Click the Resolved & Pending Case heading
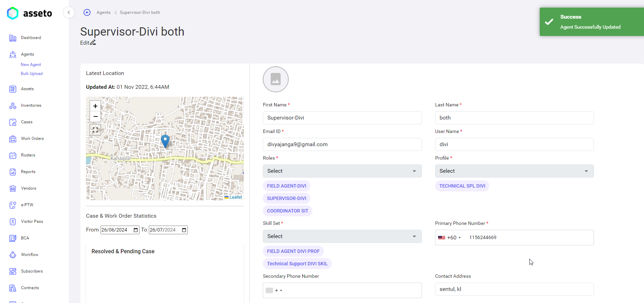Viewport: 644px width, 303px height. [123, 252]
